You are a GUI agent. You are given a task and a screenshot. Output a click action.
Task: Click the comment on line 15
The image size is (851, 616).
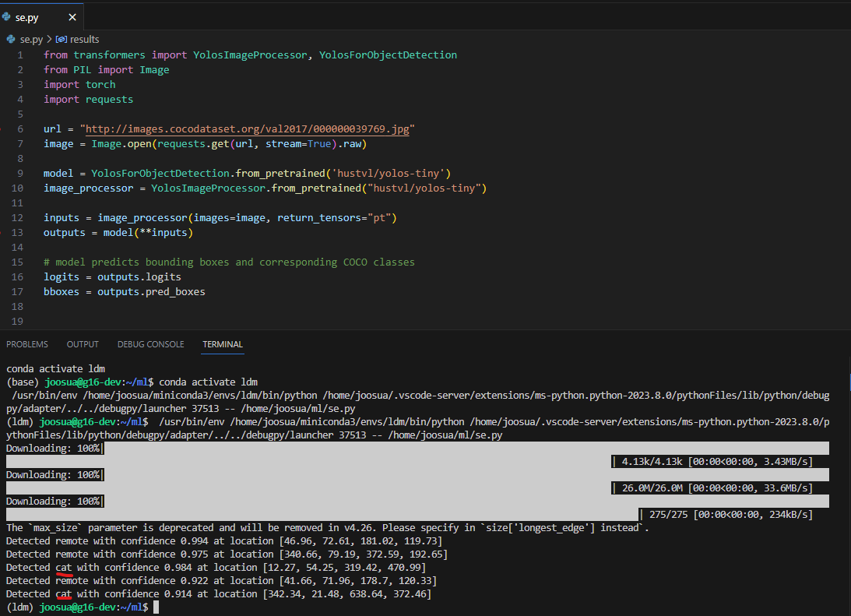click(x=229, y=262)
